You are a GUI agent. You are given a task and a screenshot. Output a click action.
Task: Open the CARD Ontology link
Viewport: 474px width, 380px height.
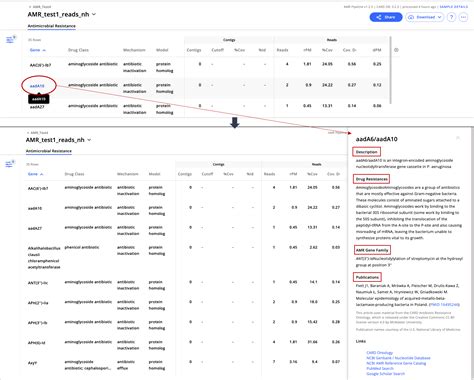click(x=379, y=352)
